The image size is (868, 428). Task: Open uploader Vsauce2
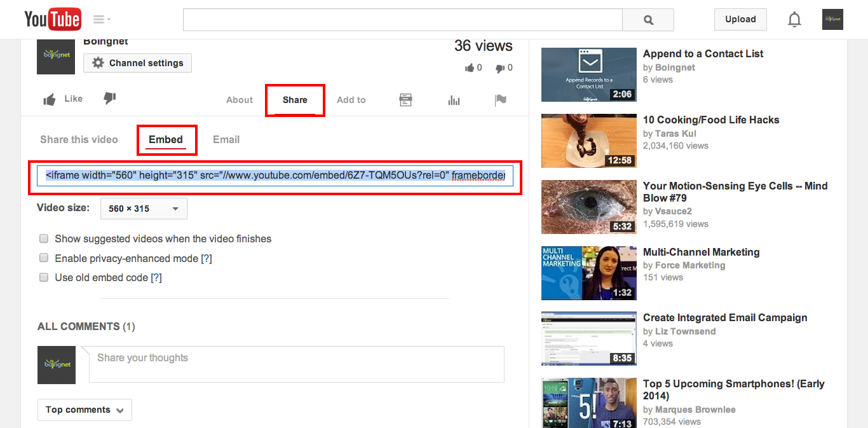tap(674, 211)
